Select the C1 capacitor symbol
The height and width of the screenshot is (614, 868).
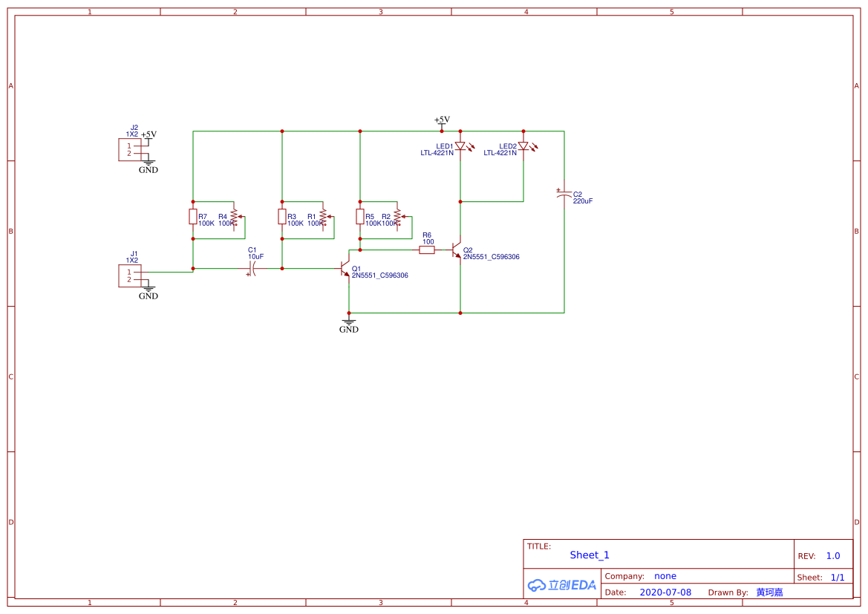click(x=251, y=269)
